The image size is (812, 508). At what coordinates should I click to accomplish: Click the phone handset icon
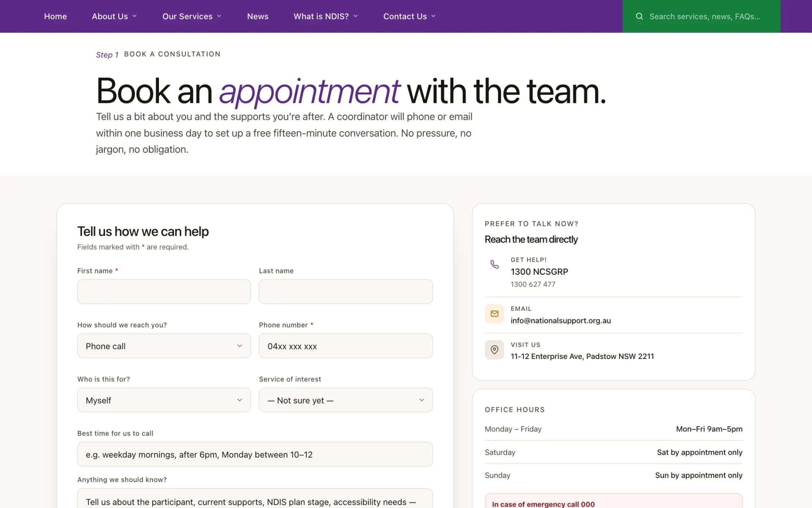[x=494, y=265]
